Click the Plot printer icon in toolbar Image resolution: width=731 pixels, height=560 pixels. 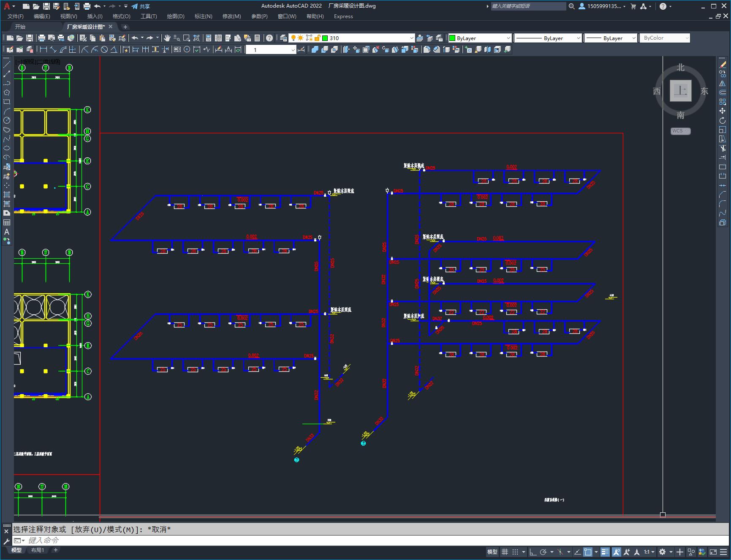pyautogui.click(x=42, y=38)
